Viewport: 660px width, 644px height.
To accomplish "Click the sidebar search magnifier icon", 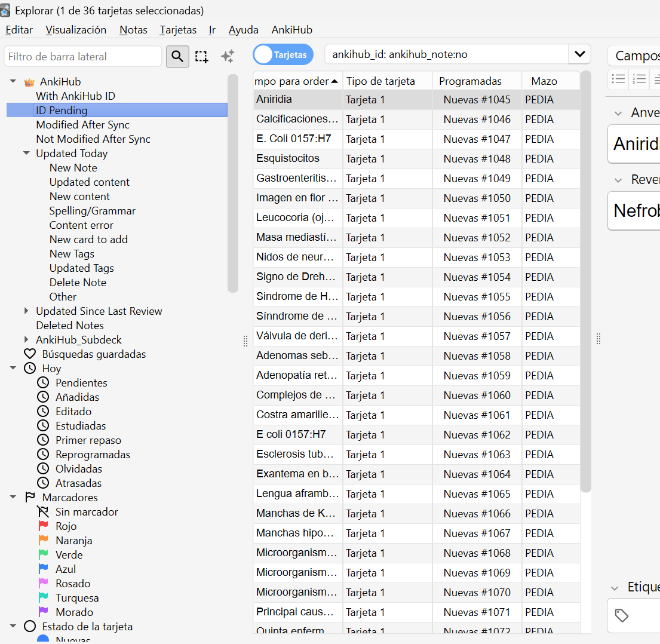I will (177, 56).
